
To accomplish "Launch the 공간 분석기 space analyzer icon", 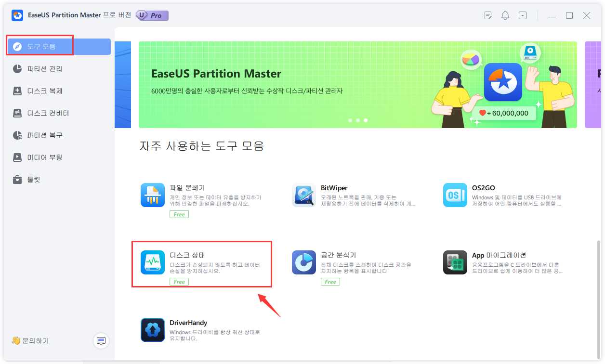I will 304,262.
